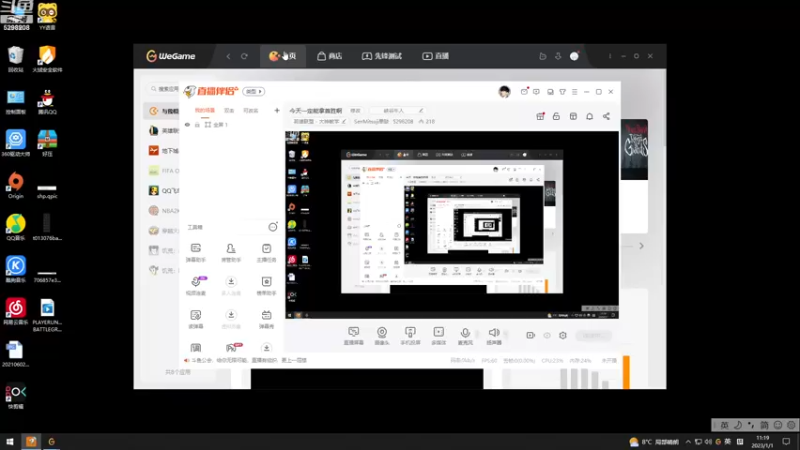Image resolution: width=800 pixels, height=450 pixels.
Task: Select QQ飞车 in WeGame sidebar
Action: tap(163, 190)
